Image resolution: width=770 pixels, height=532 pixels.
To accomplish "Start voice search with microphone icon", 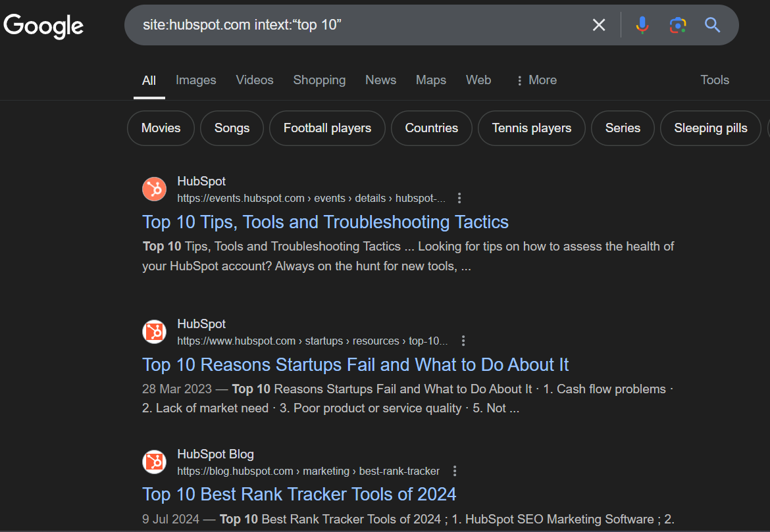I will (x=642, y=25).
